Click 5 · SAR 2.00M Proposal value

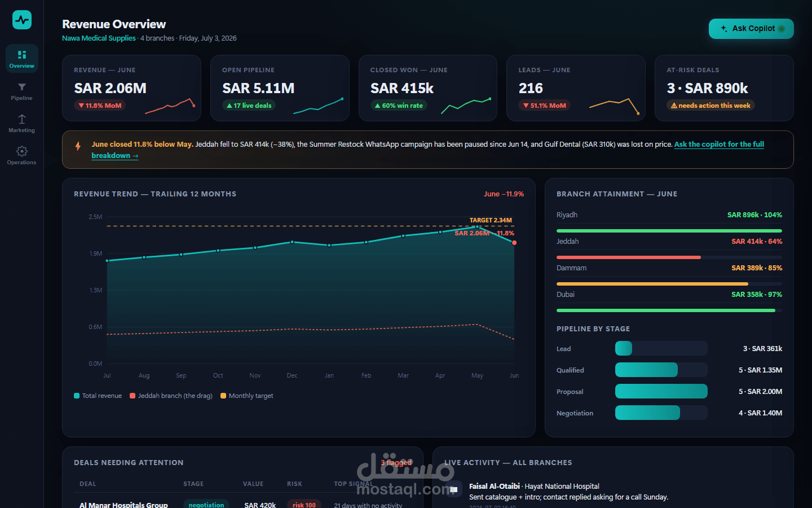(760, 392)
